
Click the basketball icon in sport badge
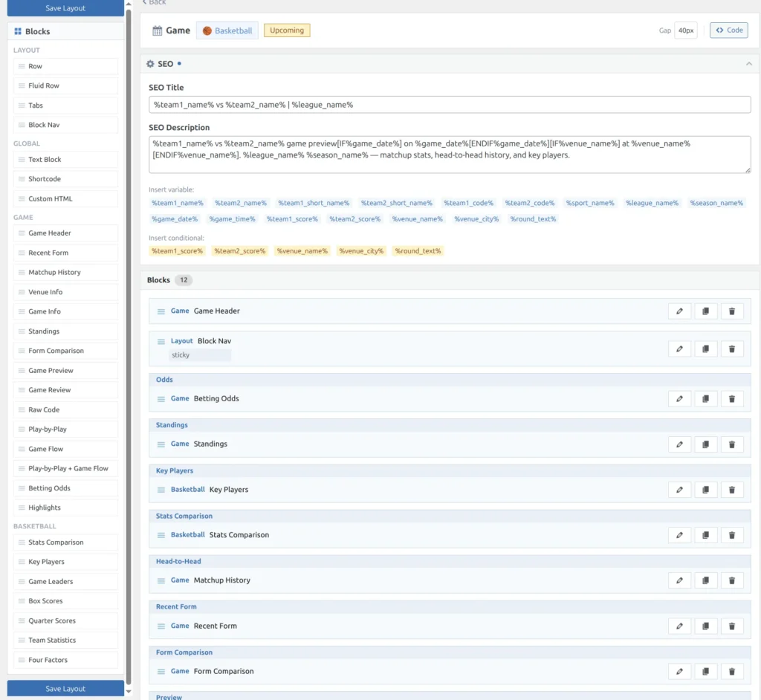[207, 30]
